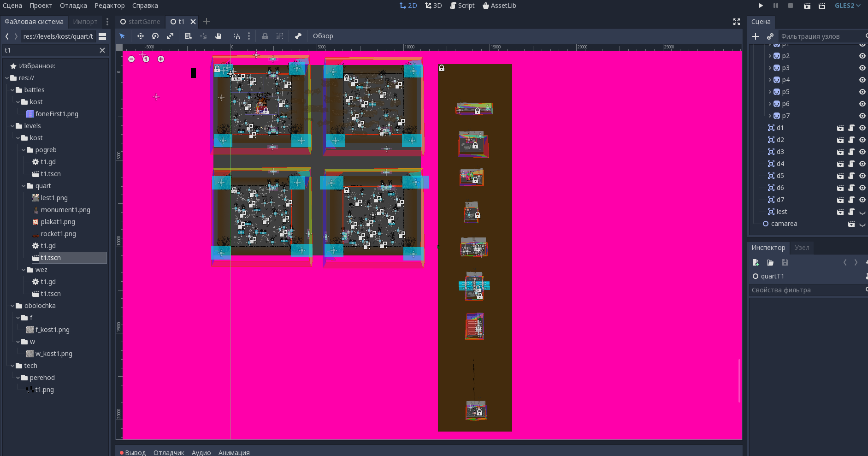Clear the file system search field
The width and height of the screenshot is (868, 456).
point(102,50)
